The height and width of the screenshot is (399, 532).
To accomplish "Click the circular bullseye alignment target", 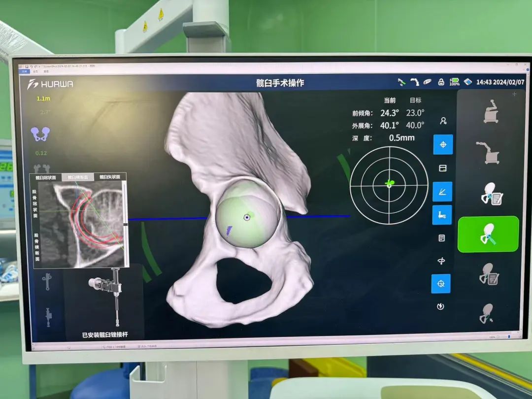I will point(389,184).
